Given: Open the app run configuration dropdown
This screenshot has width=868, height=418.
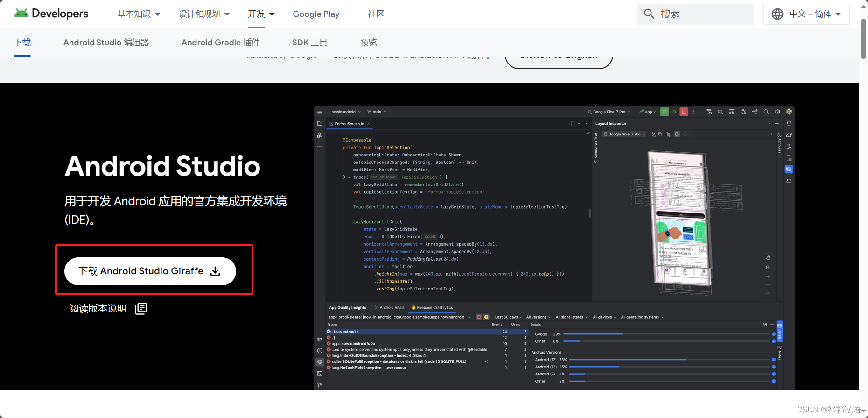Looking at the screenshot, I should (x=648, y=112).
